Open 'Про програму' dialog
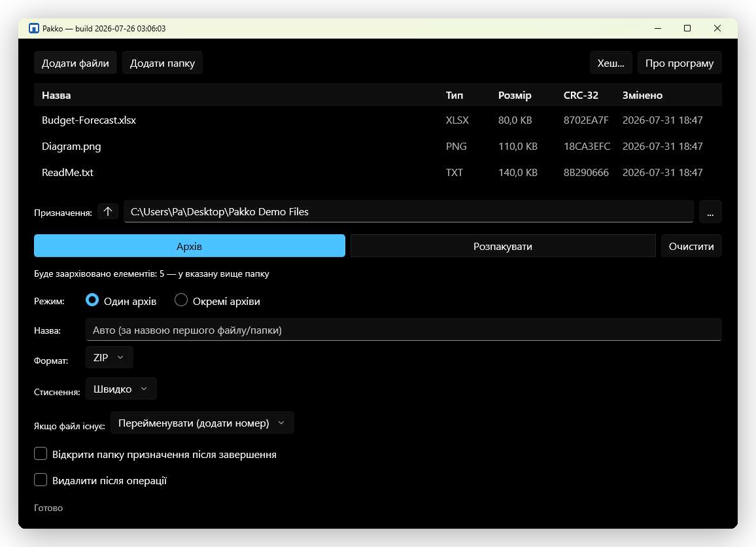Viewport: 756px width, 547px height. tap(679, 63)
